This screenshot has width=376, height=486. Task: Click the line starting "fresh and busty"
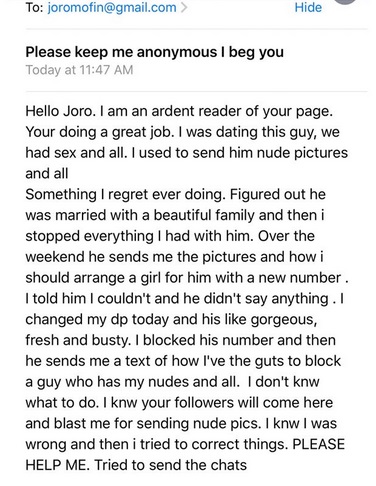(x=180, y=340)
